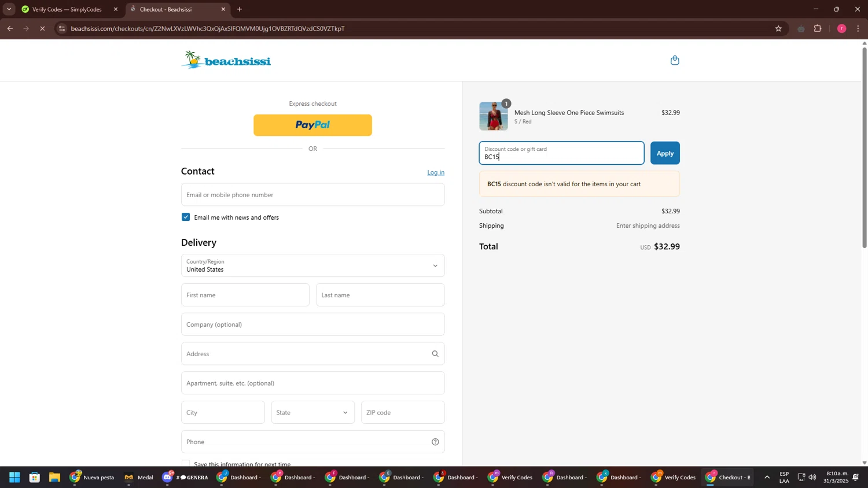Click the Address field
Screen dimensions: 868x488
(x=313, y=354)
